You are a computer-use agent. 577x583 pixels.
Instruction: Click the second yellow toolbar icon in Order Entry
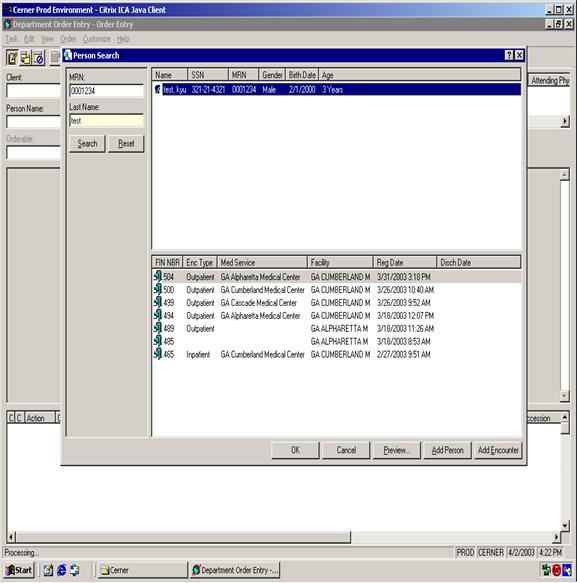(25, 58)
